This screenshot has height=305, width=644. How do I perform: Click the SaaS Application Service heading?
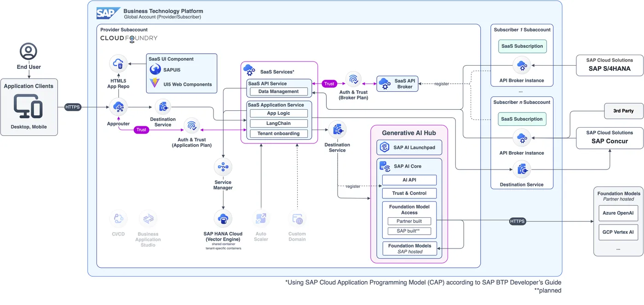(276, 105)
